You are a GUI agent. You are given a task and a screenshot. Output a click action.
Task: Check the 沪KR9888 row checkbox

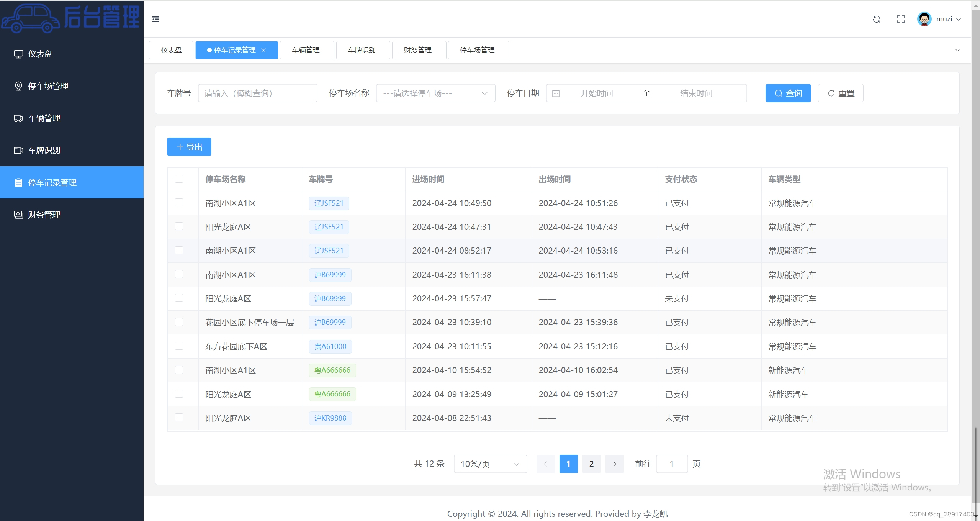179,418
